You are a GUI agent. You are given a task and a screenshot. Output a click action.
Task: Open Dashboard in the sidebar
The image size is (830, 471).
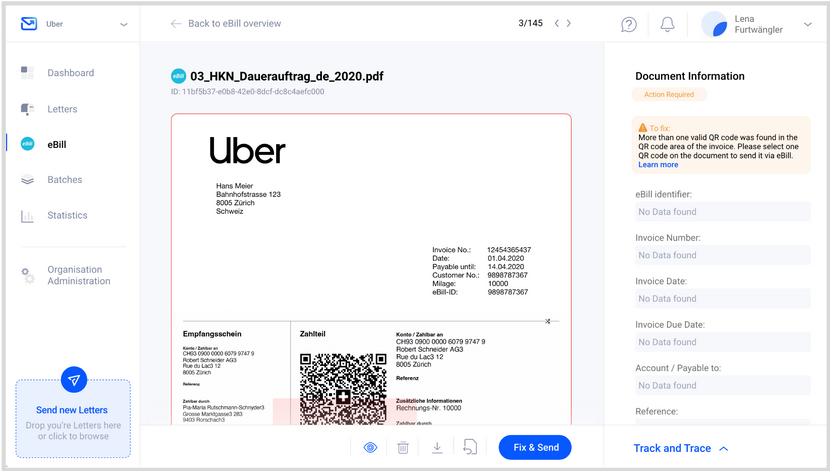coord(70,73)
